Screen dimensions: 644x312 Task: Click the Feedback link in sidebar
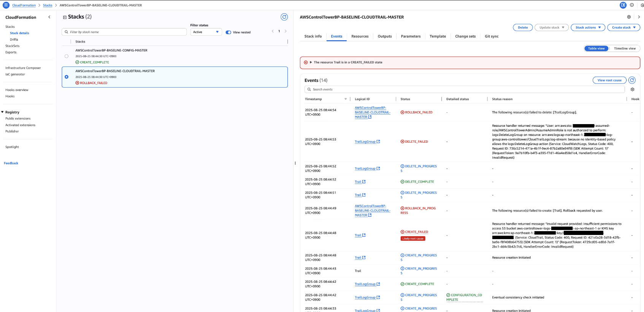pos(11,163)
